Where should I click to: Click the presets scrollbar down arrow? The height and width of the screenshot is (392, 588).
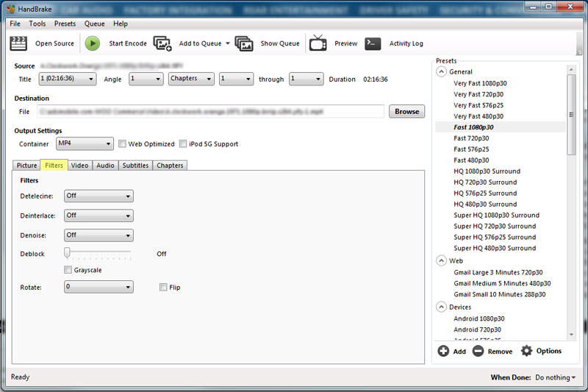point(571,335)
